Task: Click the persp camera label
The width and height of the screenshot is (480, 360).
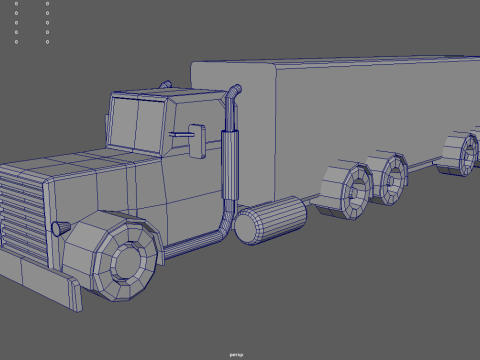Action: (236, 355)
